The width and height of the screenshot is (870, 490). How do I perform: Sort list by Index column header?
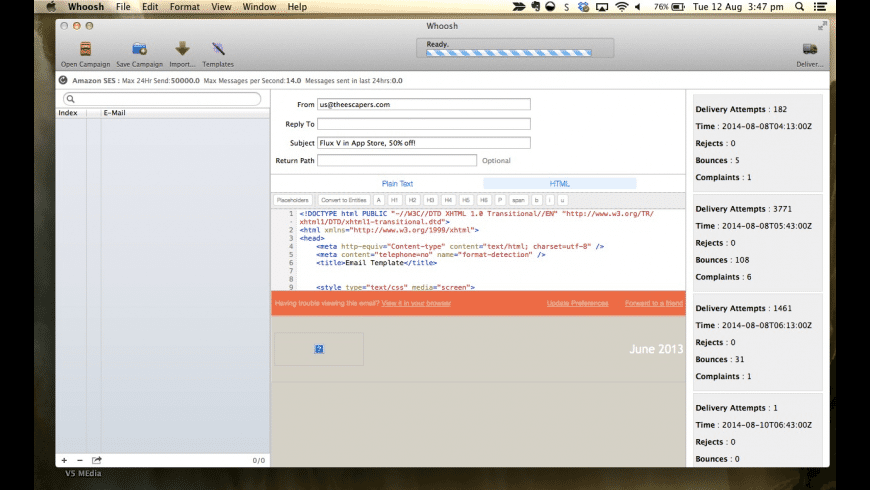click(x=71, y=113)
